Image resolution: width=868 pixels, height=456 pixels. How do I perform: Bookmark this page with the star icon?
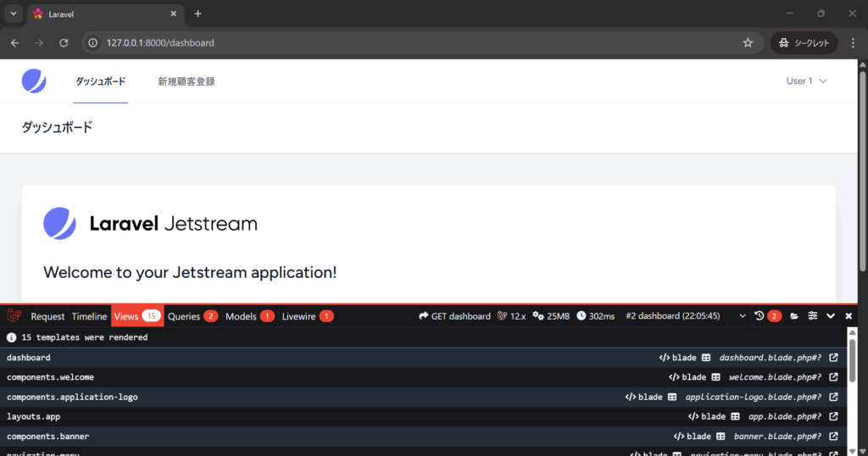(748, 42)
